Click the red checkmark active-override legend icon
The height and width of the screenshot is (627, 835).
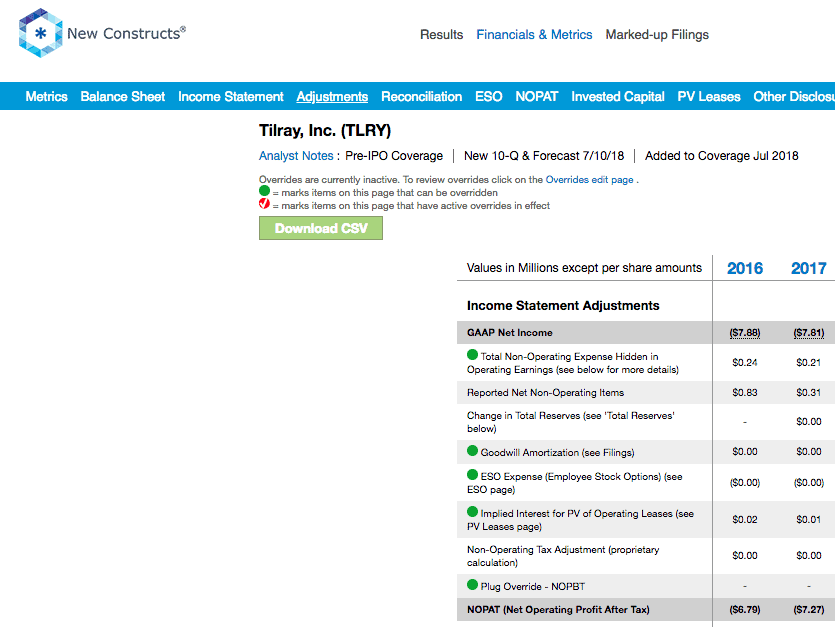pyautogui.click(x=265, y=203)
